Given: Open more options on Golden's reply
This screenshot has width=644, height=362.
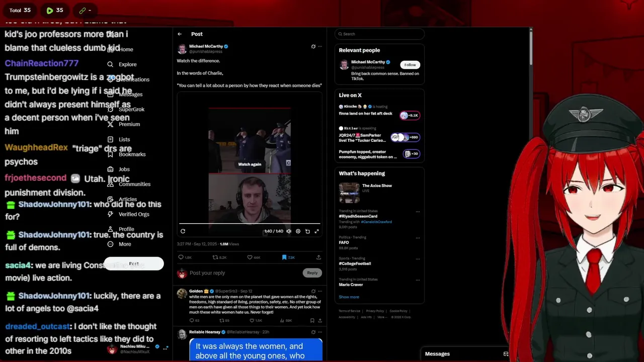Looking at the screenshot, I should point(319,291).
